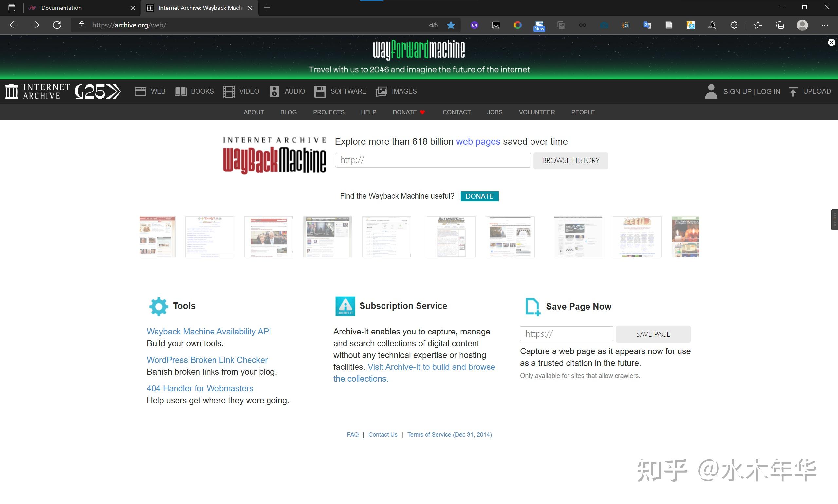This screenshot has width=838, height=504.
Task: Open the BLOG navigation item
Action: pyautogui.click(x=288, y=112)
